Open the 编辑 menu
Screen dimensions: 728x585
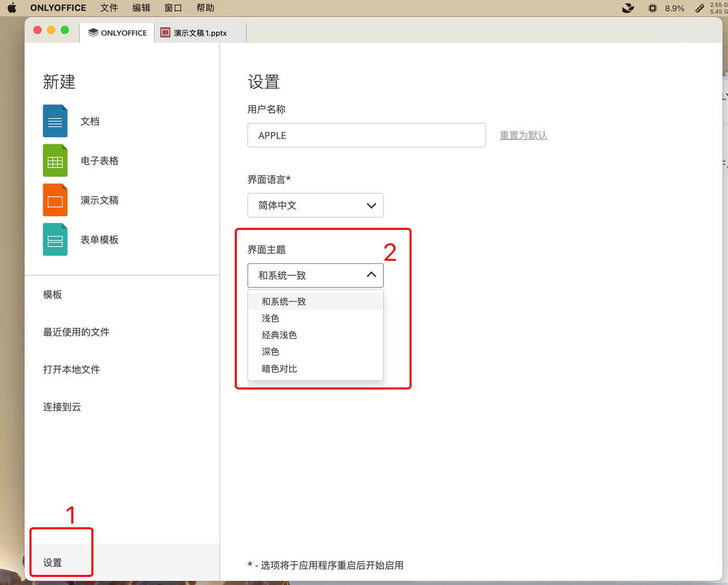(x=141, y=8)
